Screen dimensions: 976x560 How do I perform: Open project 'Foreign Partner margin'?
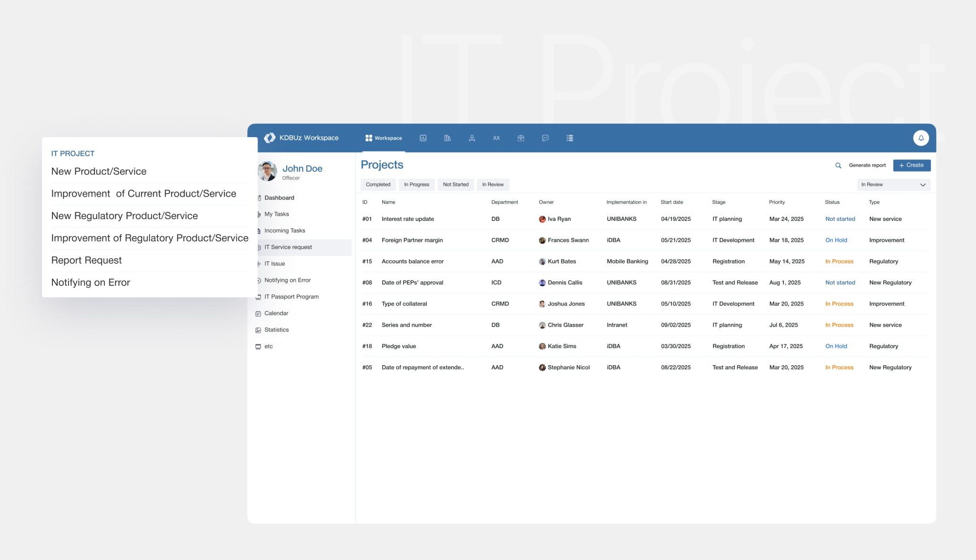(x=412, y=240)
